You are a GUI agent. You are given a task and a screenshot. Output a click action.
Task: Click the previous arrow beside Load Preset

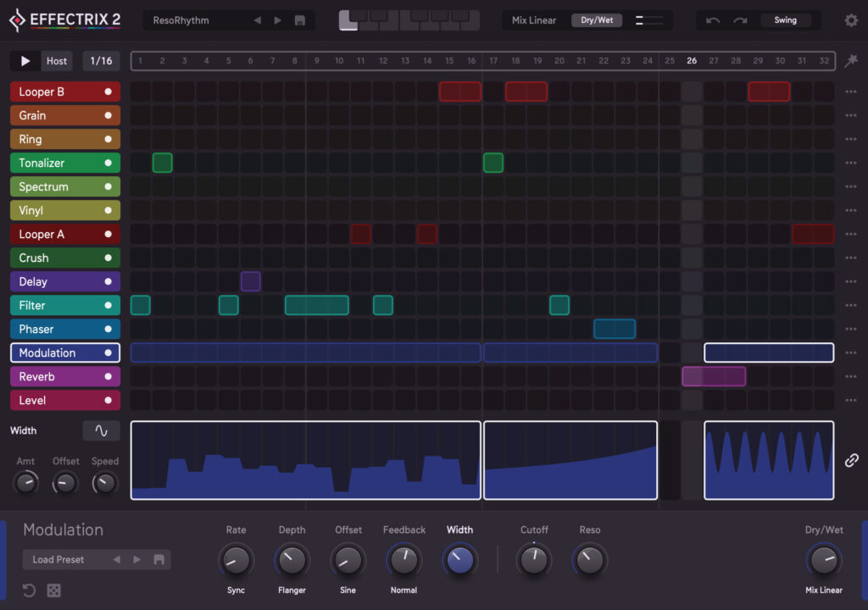[120, 559]
